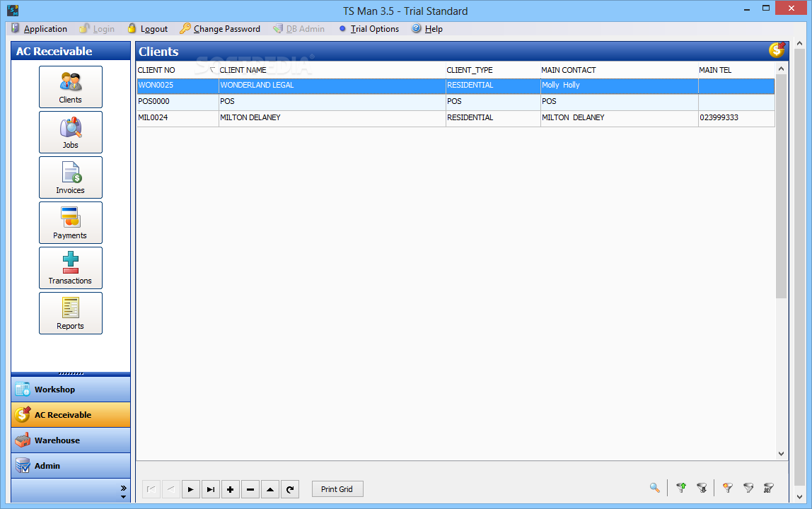Click Change Password in the menu bar
The width and height of the screenshot is (812, 509).
click(220, 29)
